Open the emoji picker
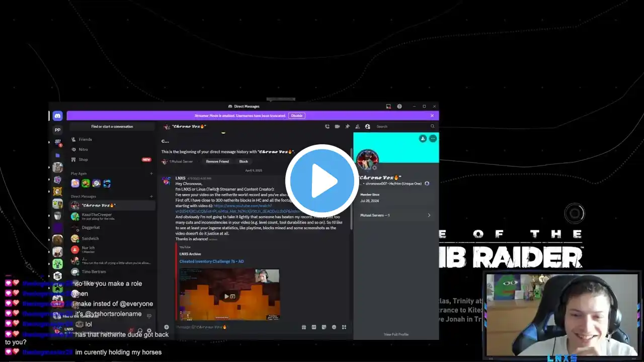 (334, 327)
